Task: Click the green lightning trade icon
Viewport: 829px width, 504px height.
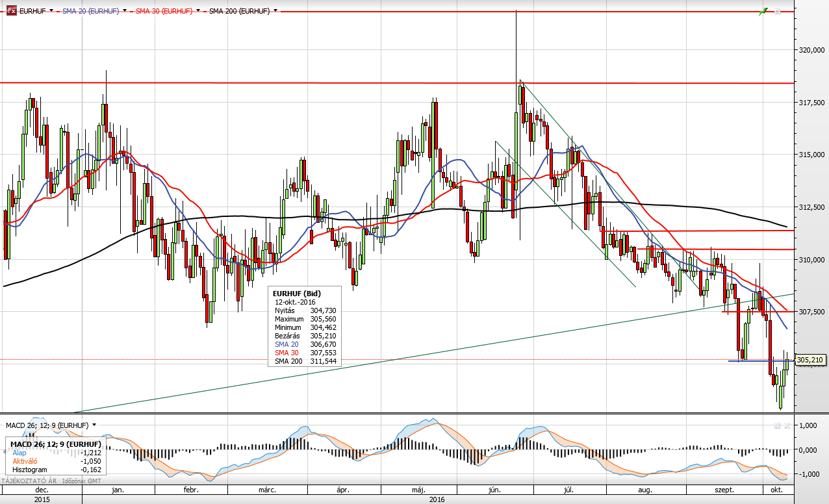Action: tap(764, 11)
